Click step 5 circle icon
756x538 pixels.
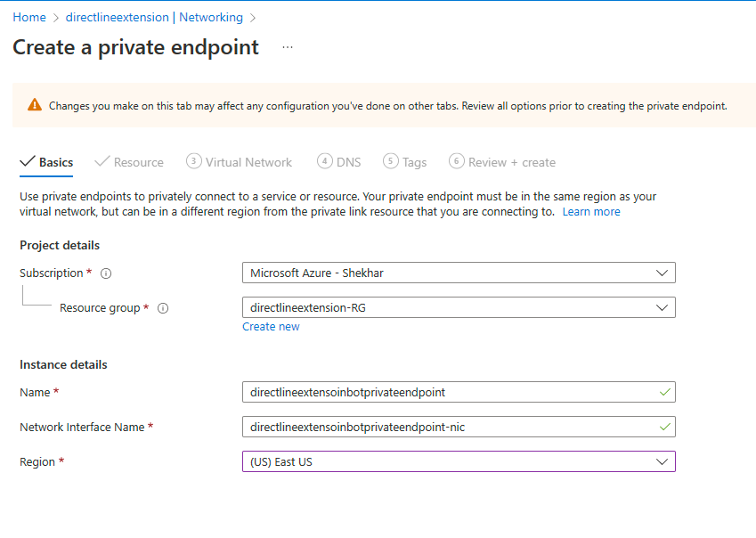coord(390,161)
